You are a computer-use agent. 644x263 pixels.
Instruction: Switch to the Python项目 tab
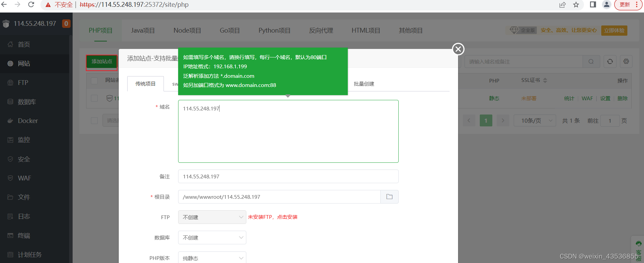[274, 31]
